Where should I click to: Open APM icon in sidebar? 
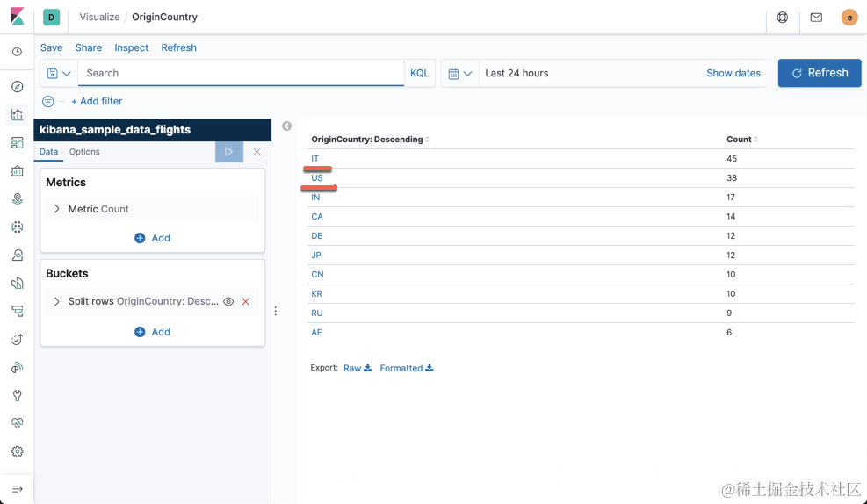pyautogui.click(x=18, y=311)
